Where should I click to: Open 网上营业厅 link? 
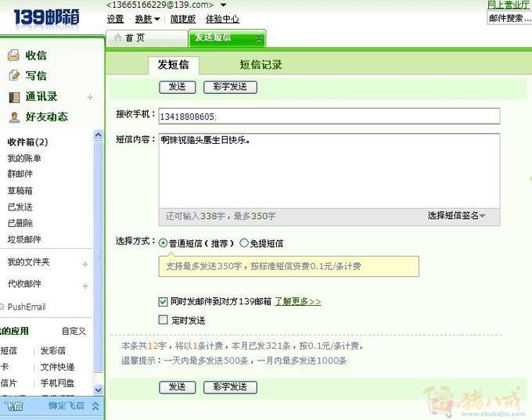(509, 5)
